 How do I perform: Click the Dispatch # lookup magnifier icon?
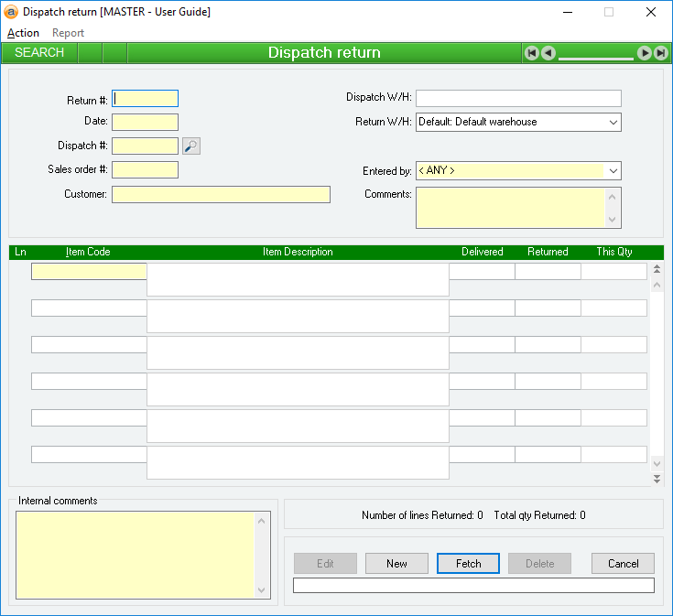pos(191,146)
